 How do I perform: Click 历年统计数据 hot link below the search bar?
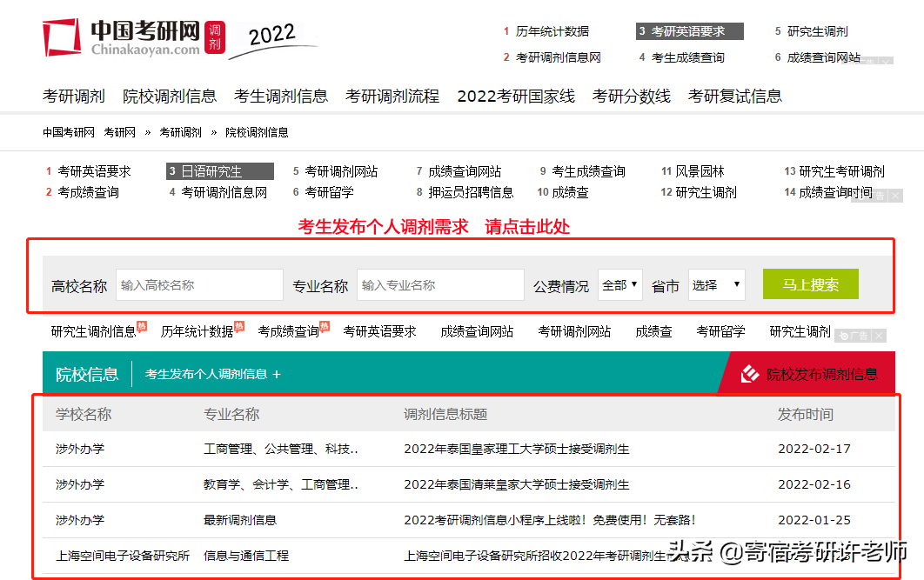(198, 331)
